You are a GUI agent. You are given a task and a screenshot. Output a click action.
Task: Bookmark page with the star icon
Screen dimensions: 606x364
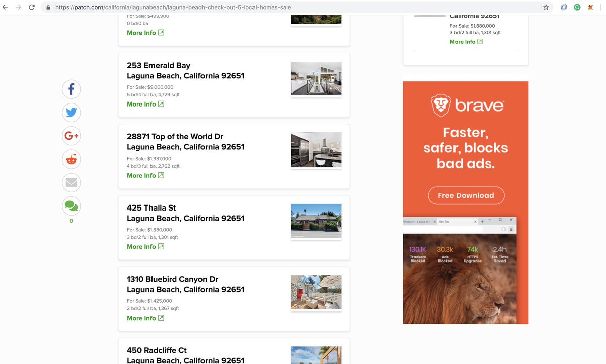(x=546, y=8)
